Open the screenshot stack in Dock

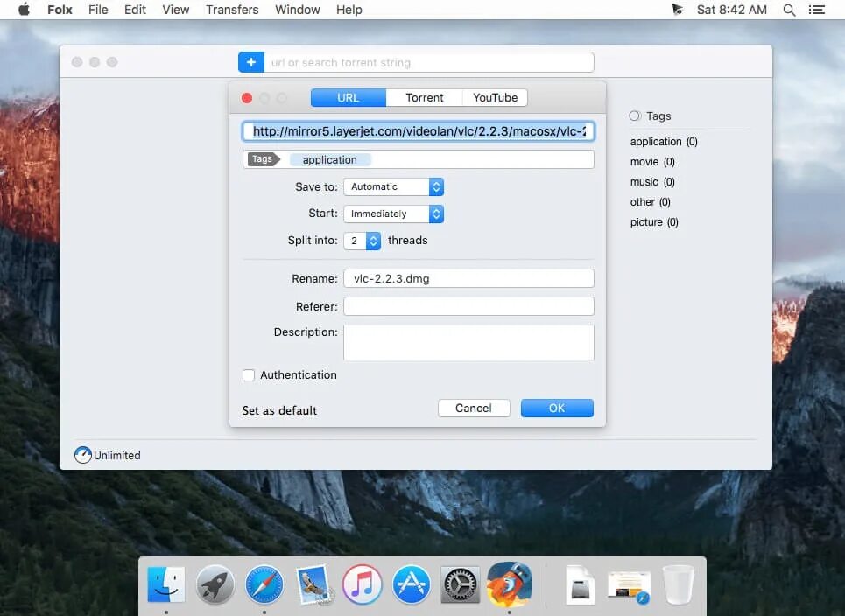pyautogui.click(x=629, y=586)
